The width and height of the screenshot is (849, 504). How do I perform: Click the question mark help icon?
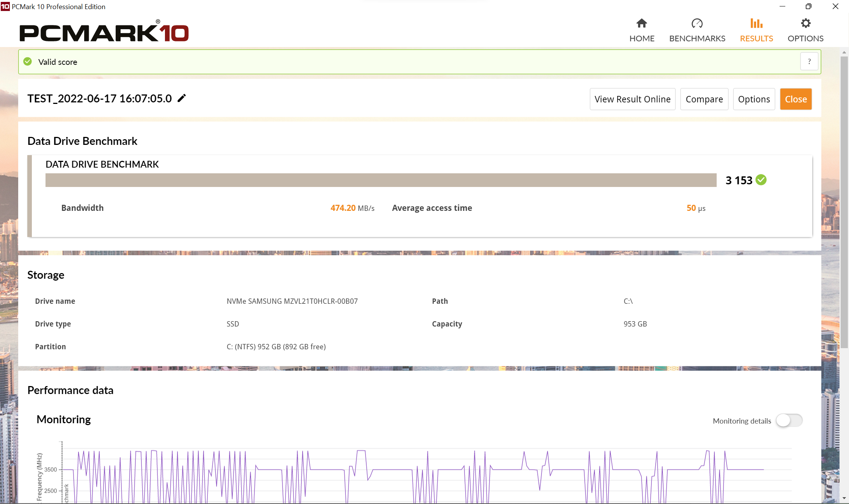point(810,62)
